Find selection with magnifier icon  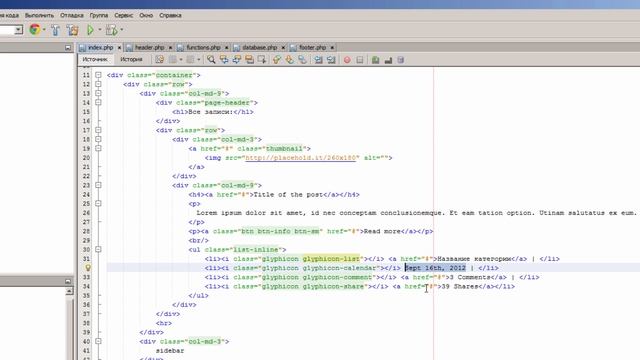click(211, 60)
